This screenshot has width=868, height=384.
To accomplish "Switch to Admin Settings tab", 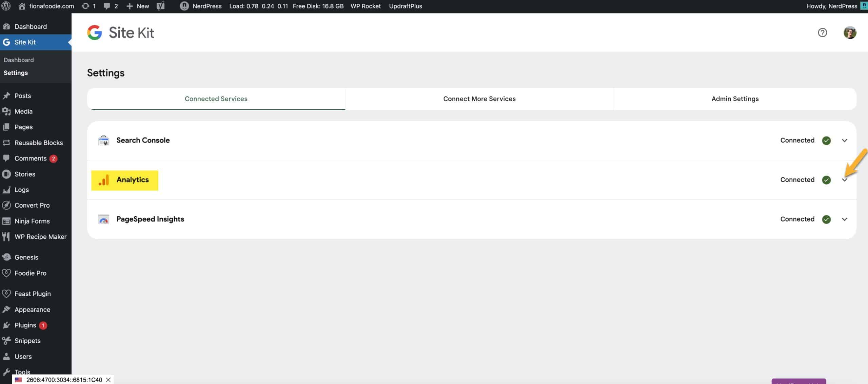I will pyautogui.click(x=735, y=98).
